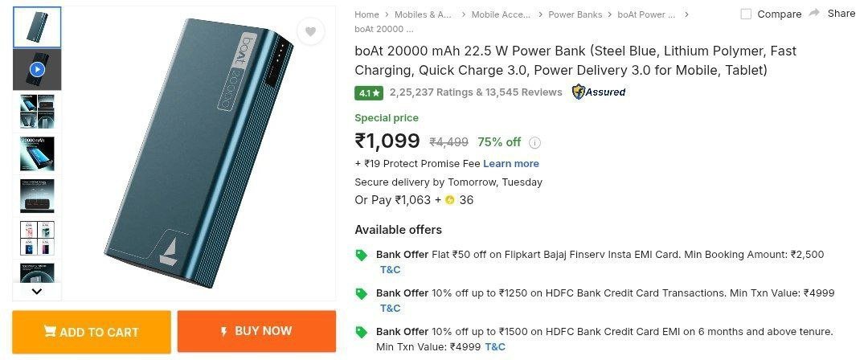
Task: Open the Home breadcrumb link
Action: click(x=366, y=14)
